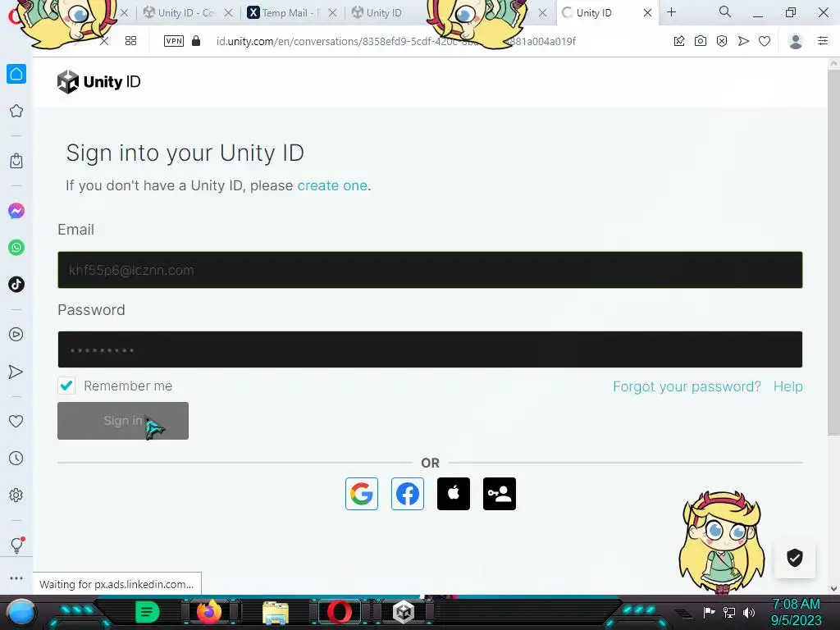Click the Password input field
The image size is (840, 630).
tap(430, 349)
